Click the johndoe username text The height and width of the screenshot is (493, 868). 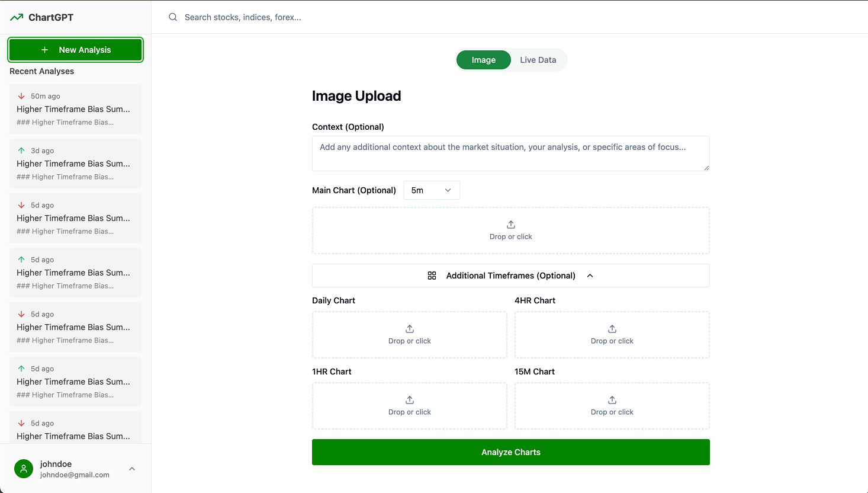pos(56,464)
